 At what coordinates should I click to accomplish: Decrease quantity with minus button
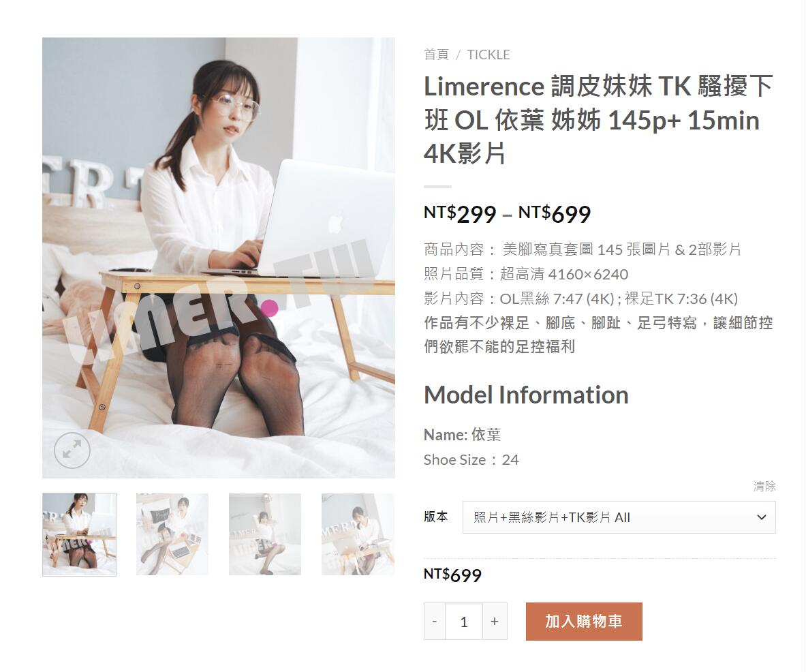[x=435, y=621]
